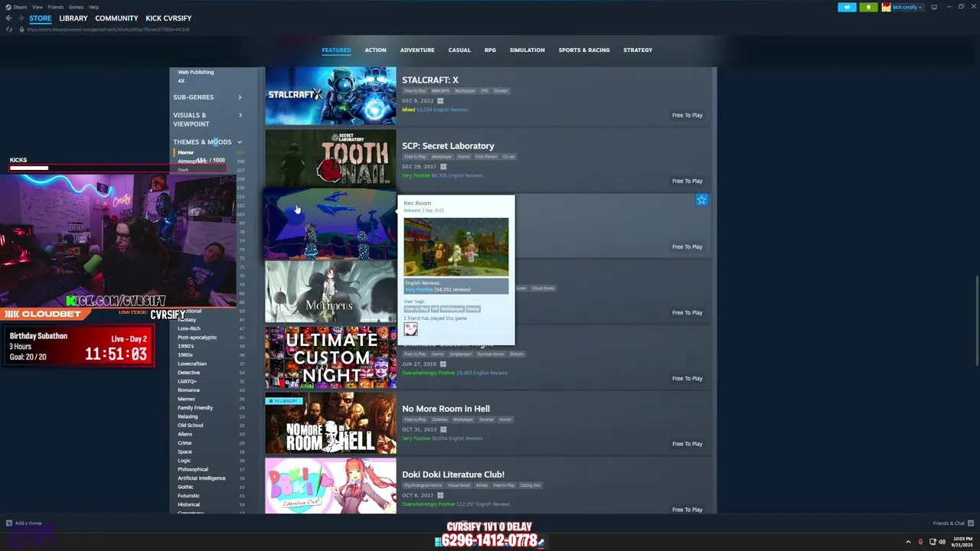
Task: Open the Doki Doki Literature Club! title
Action: click(x=453, y=474)
